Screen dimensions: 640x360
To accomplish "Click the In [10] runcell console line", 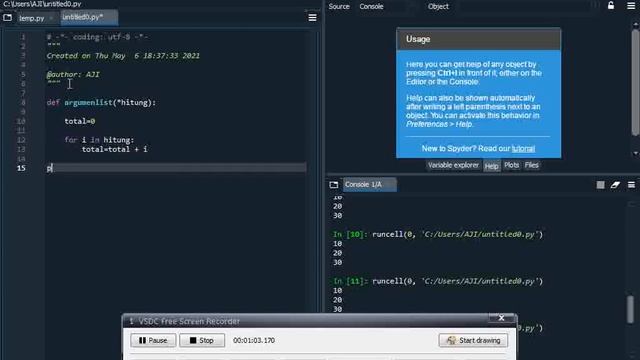I will (438, 234).
